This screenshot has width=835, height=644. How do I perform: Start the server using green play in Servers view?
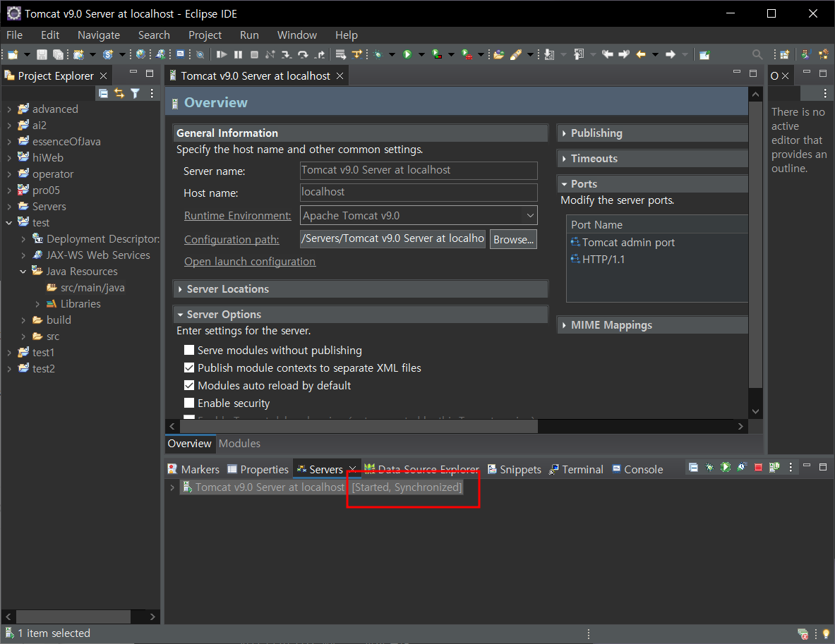click(726, 467)
